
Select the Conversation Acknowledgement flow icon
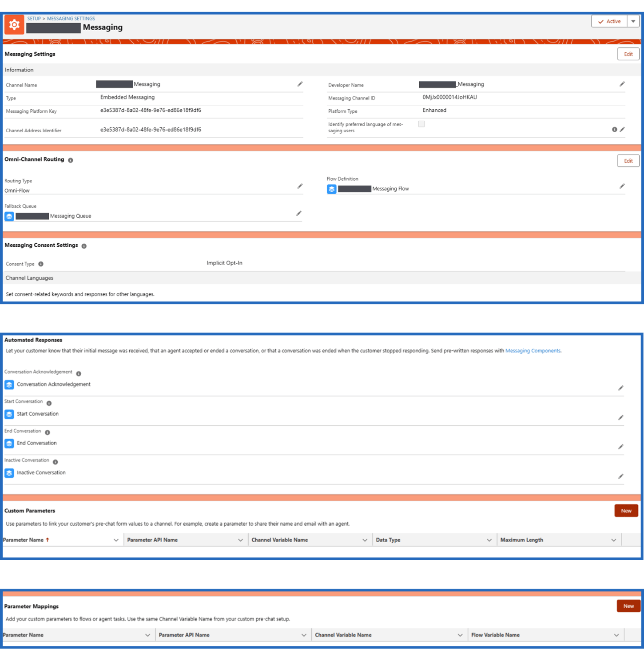click(x=9, y=384)
